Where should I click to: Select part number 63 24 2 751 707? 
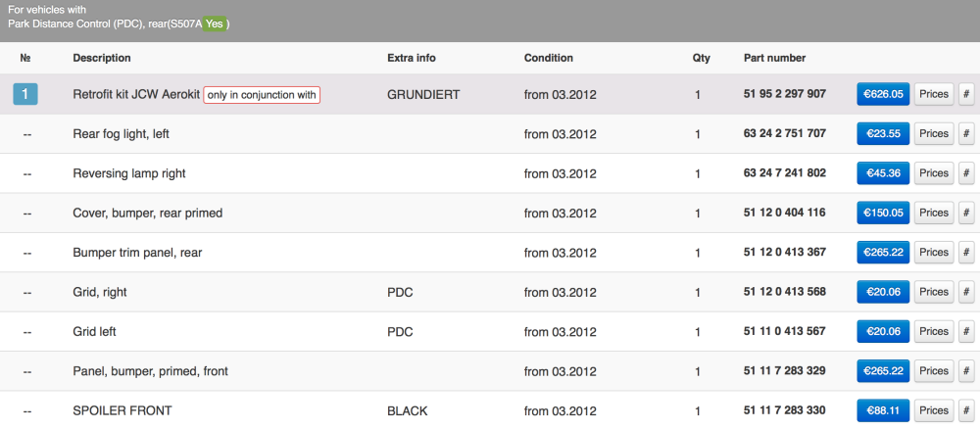[785, 133]
